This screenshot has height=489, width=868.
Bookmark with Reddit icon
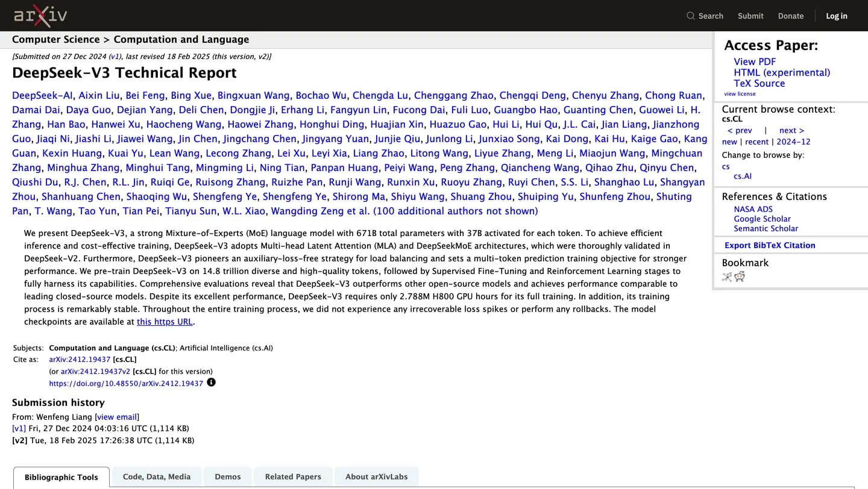pyautogui.click(x=740, y=276)
